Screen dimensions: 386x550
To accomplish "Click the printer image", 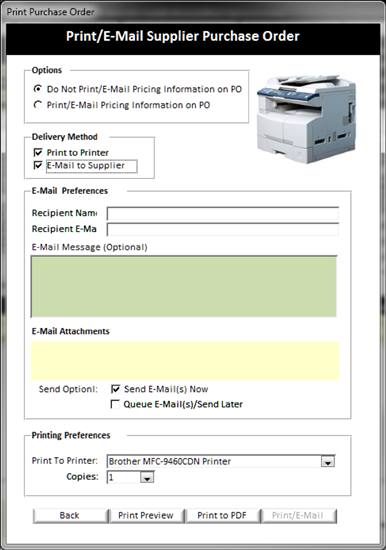I will pyautogui.click(x=307, y=119).
